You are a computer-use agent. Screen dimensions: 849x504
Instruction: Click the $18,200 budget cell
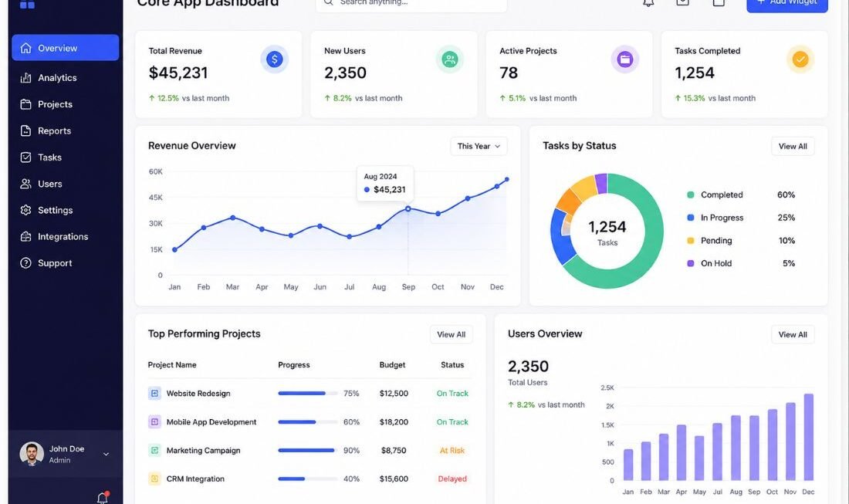click(x=394, y=421)
